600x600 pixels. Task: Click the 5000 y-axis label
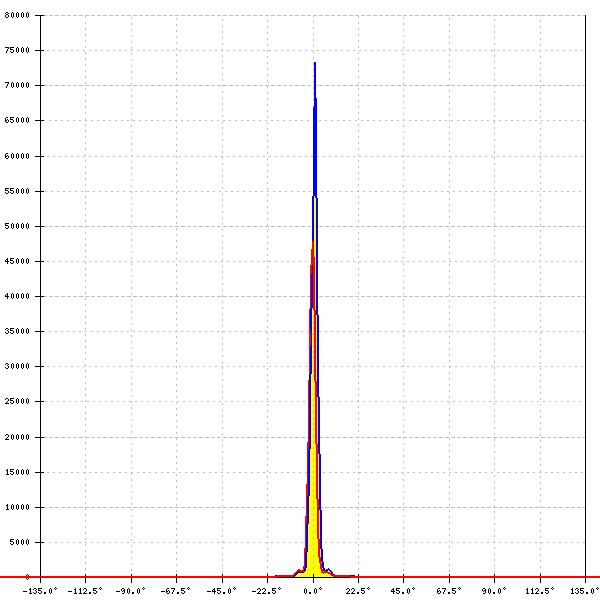point(20,542)
